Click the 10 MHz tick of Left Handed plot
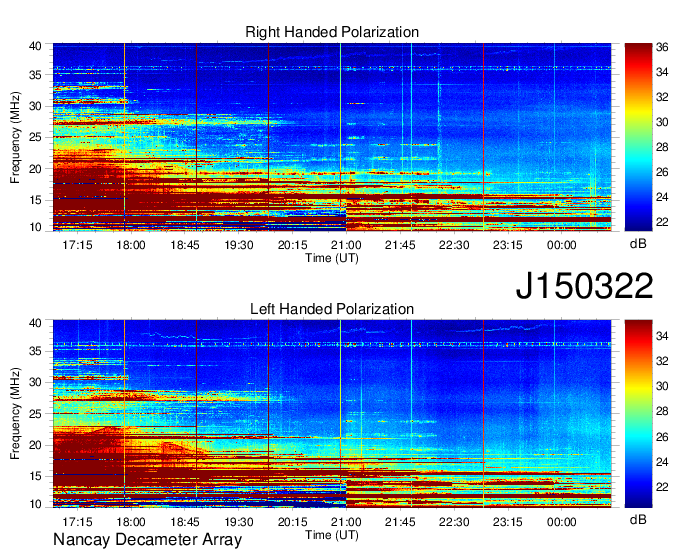Screen dimensions: 680x552 (35, 504)
